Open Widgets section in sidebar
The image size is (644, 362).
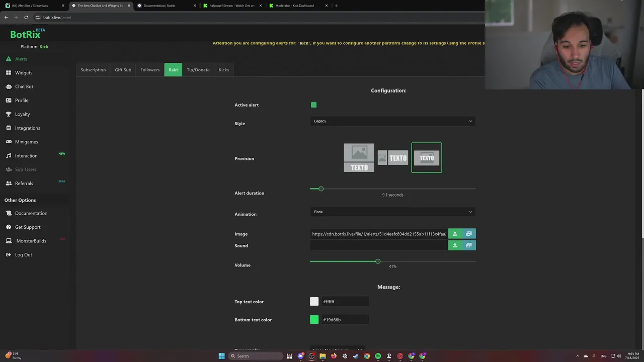[23, 73]
